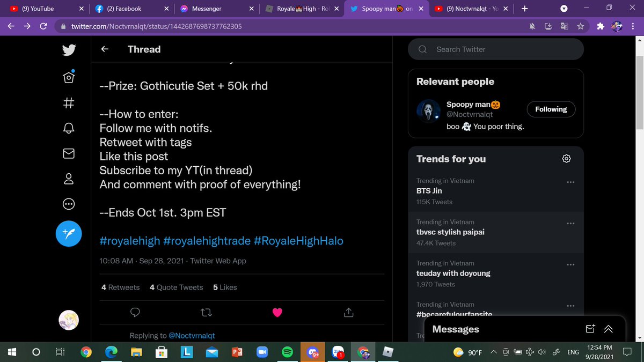Open Messages envelope icon in sidebar
This screenshot has height=362, width=644.
point(69,153)
